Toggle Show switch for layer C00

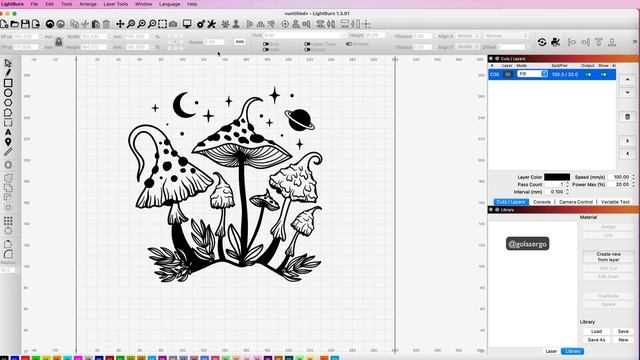pos(603,74)
